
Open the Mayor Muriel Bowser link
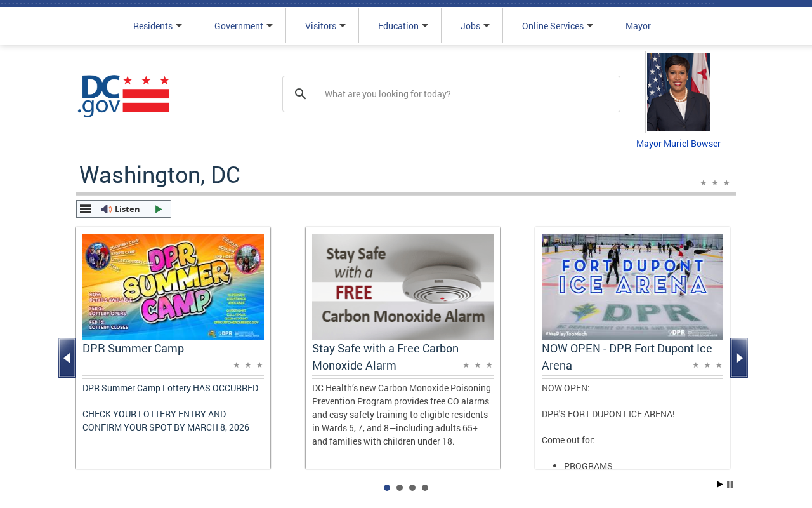(678, 144)
